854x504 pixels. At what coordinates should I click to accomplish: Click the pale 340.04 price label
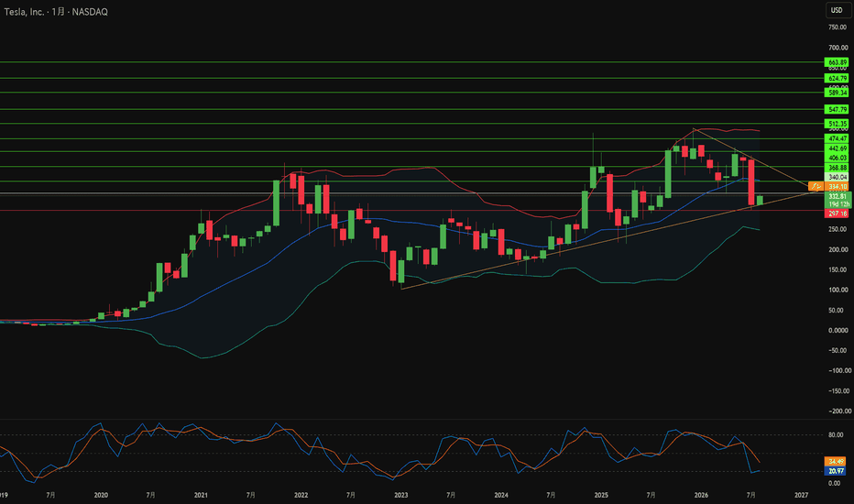tap(838, 177)
